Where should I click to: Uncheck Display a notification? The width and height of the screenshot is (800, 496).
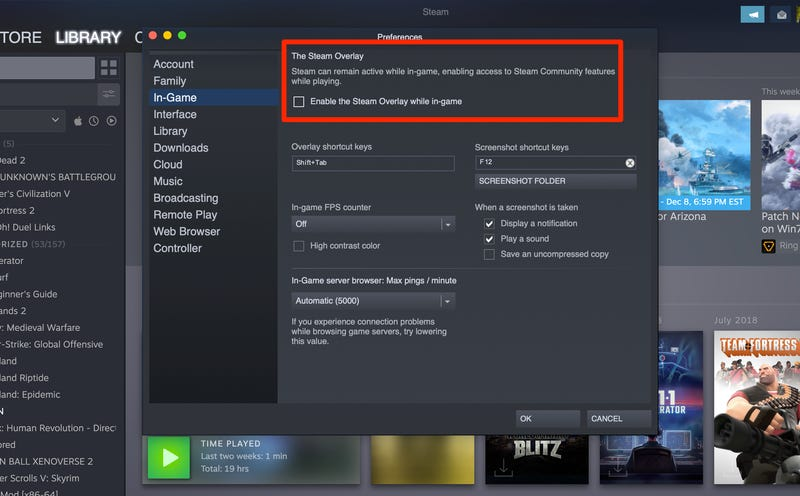489,224
